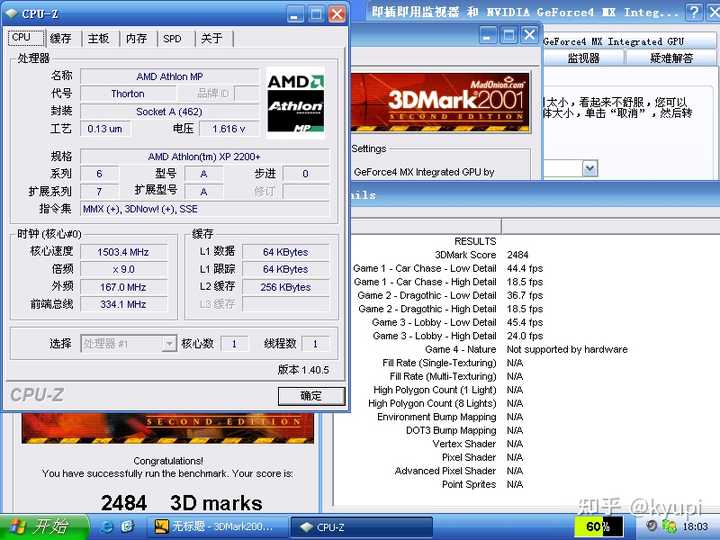The width and height of the screenshot is (720, 540).
Task: Open the 内存 tab in CPU-Z
Action: (x=136, y=39)
